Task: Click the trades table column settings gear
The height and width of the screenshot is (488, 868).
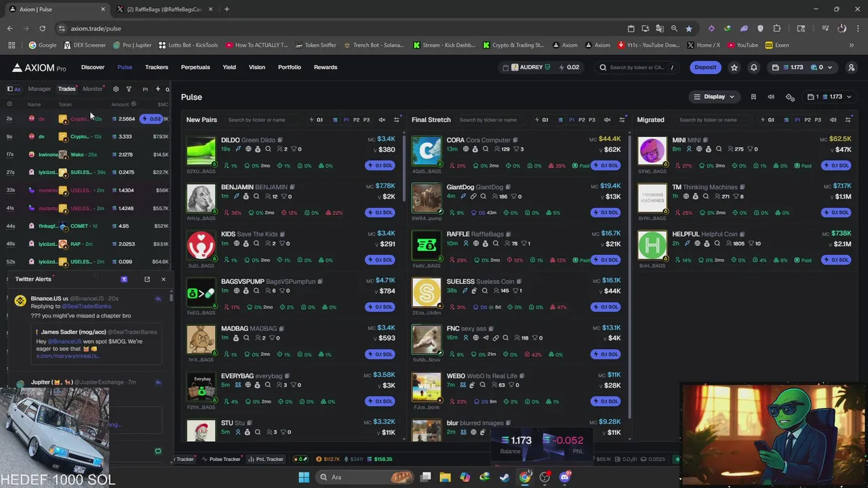Action: pos(9,104)
